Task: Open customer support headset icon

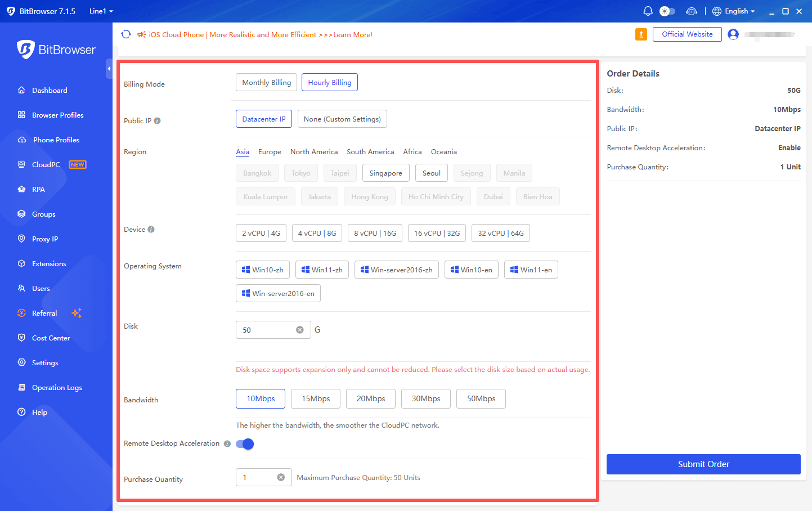Action: (x=692, y=11)
